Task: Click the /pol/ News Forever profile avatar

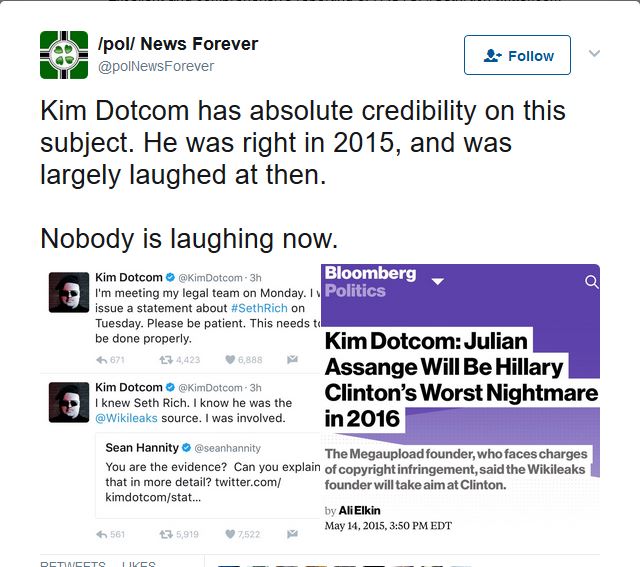Action: (x=64, y=55)
